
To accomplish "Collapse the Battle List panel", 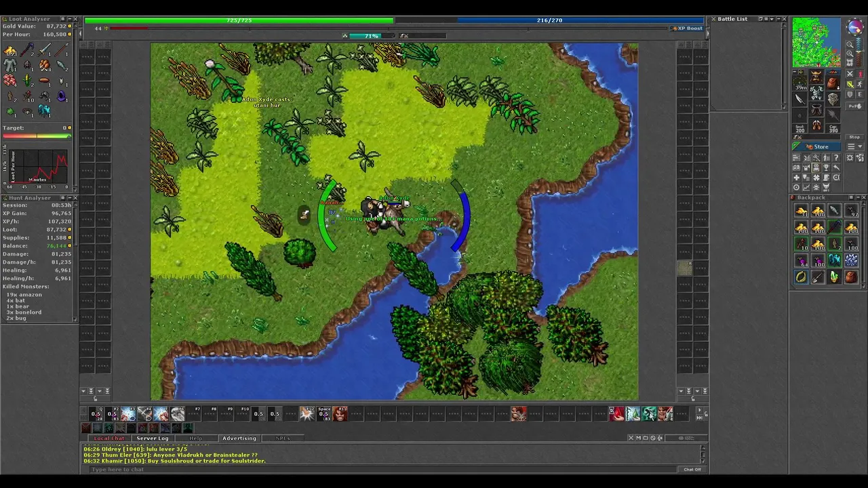I will click(x=778, y=19).
